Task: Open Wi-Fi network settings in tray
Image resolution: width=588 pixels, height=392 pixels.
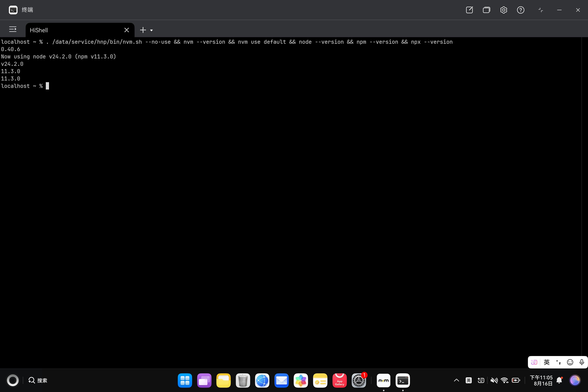Action: (505, 380)
